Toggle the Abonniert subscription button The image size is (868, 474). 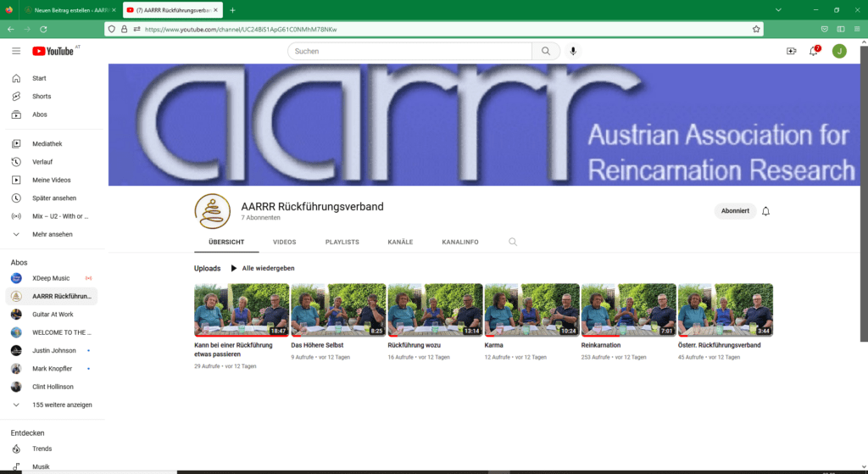pyautogui.click(x=735, y=211)
